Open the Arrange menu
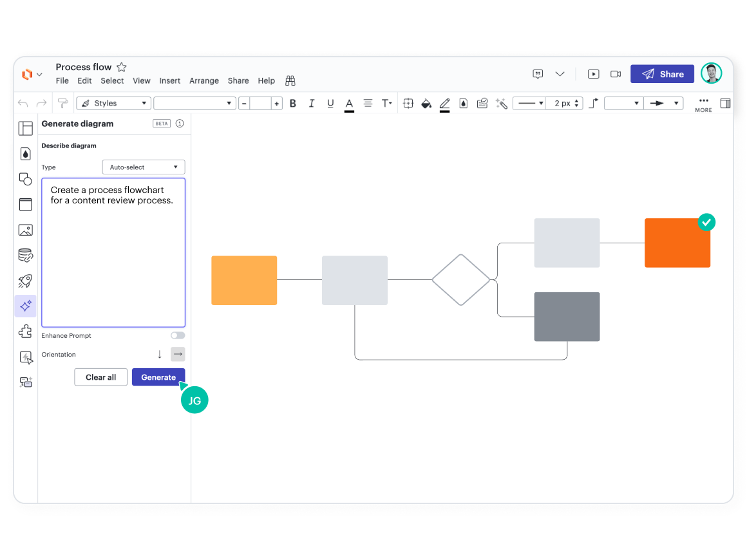 coord(204,80)
